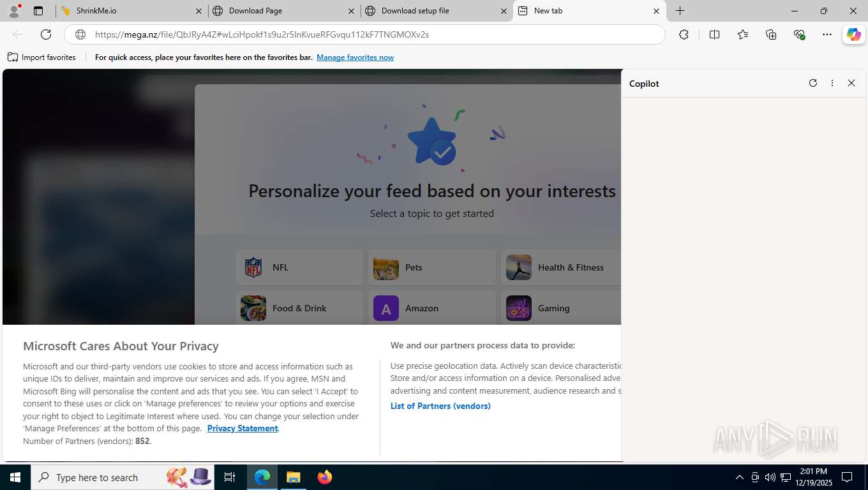Click the Select a topic to get started text
The width and height of the screenshot is (868, 490).
(x=432, y=213)
